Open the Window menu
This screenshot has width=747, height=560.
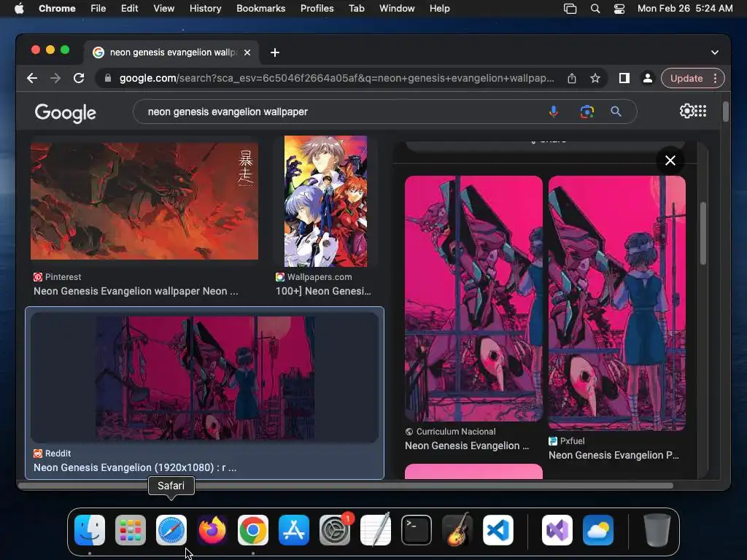(x=397, y=9)
